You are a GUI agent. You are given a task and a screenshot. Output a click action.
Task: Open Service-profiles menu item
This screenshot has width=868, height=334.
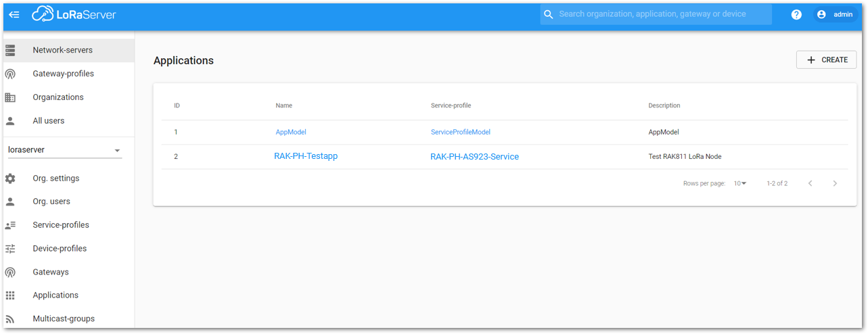coord(69,225)
